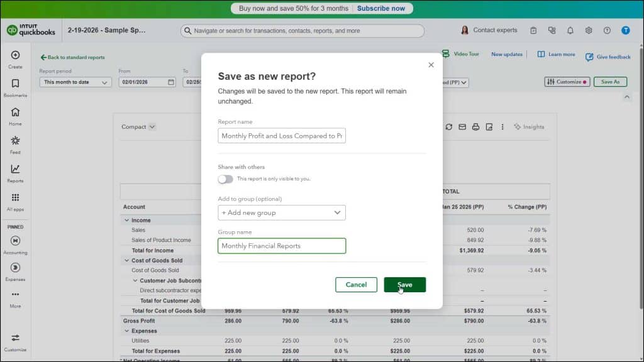Open the Insights panel
644x362 pixels.
[529, 126]
